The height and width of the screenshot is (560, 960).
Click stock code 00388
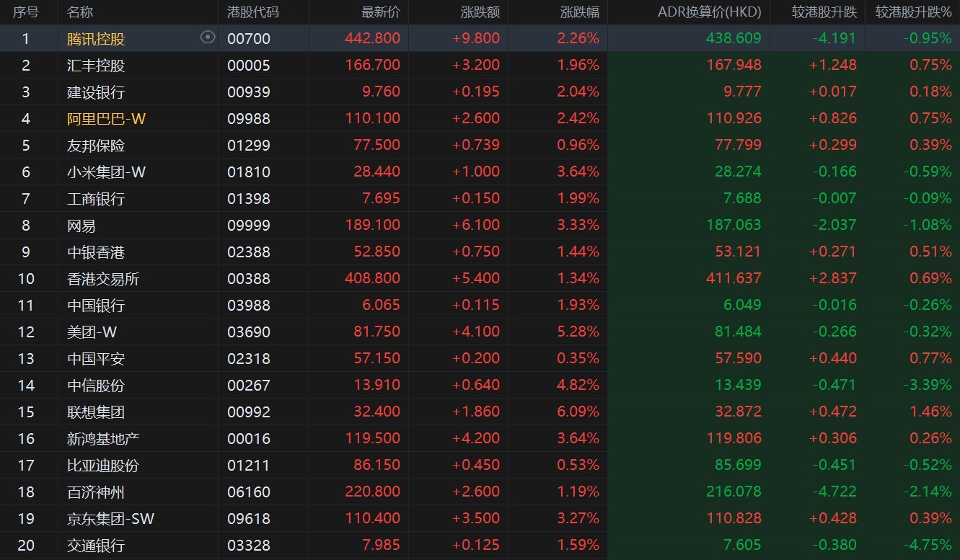point(248,279)
